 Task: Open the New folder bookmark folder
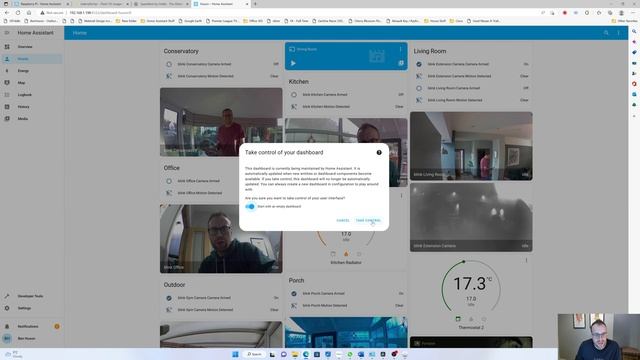pyautogui.click(x=126, y=21)
